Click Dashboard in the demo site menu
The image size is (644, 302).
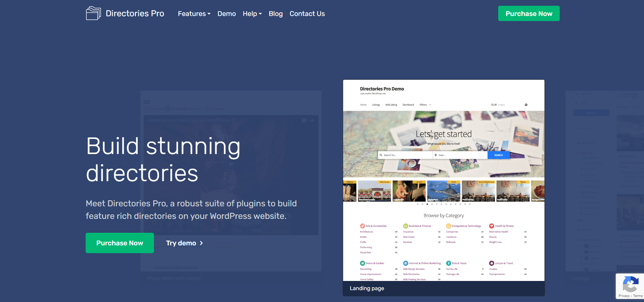tap(408, 105)
